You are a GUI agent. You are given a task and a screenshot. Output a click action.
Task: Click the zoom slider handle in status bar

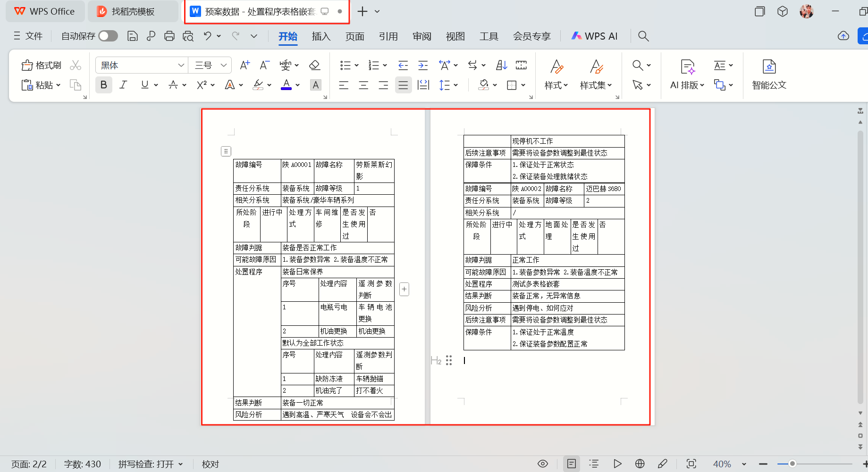pos(792,464)
